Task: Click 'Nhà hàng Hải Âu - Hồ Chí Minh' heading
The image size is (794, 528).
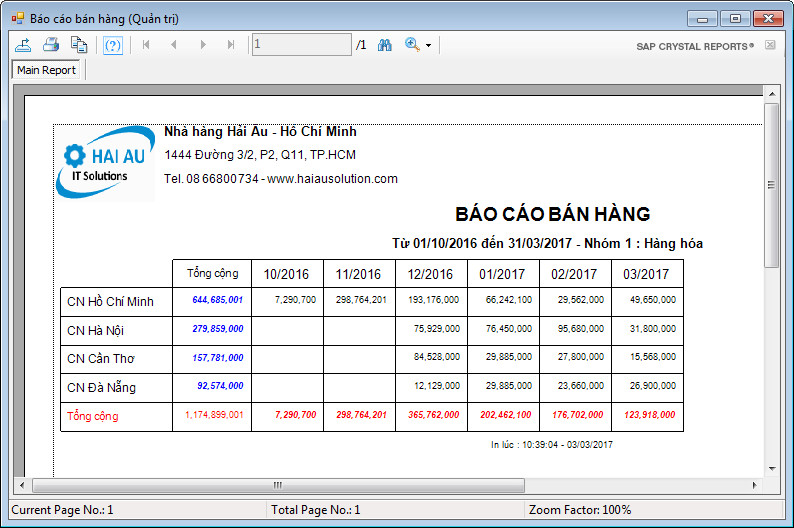Action: click(260, 132)
